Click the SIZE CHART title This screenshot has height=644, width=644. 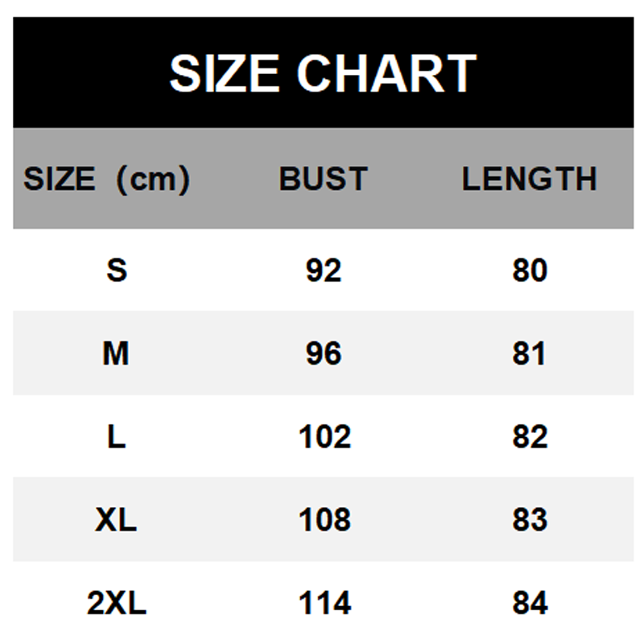[323, 74]
